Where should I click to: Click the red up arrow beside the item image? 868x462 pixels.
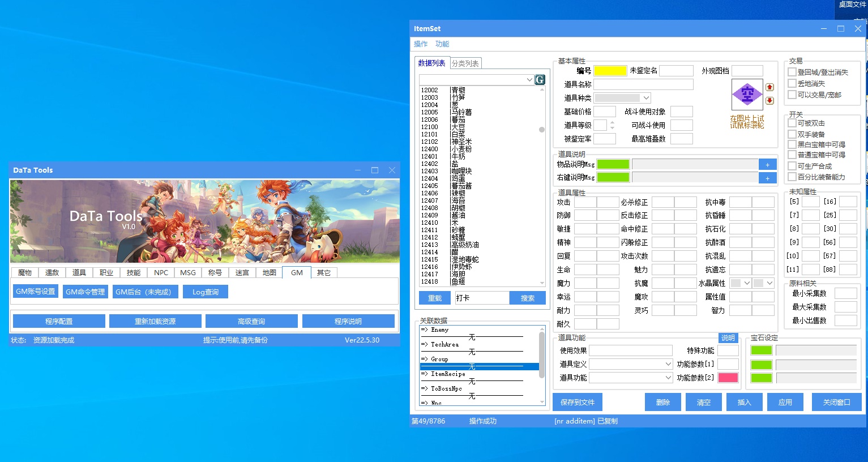coord(769,87)
